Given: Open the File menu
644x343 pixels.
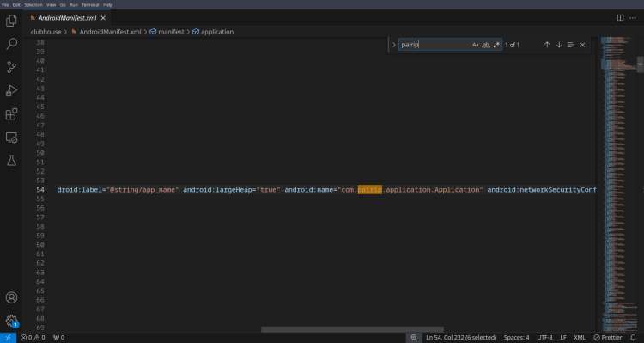Looking at the screenshot, I should 5,5.
